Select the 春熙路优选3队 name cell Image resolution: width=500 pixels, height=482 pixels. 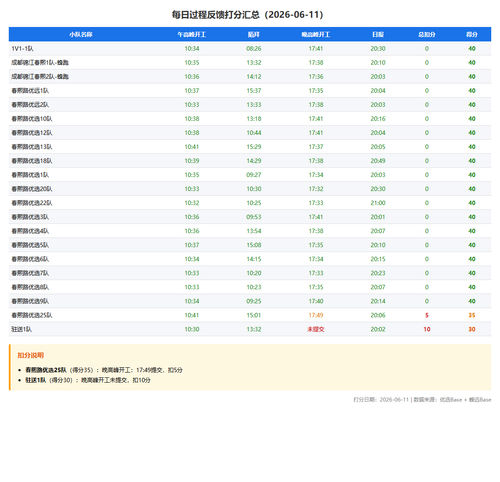coord(30,217)
